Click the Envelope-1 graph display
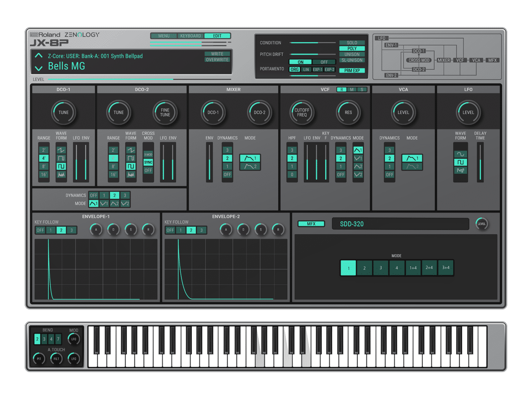This screenshot has height=399, width=532. point(96,269)
